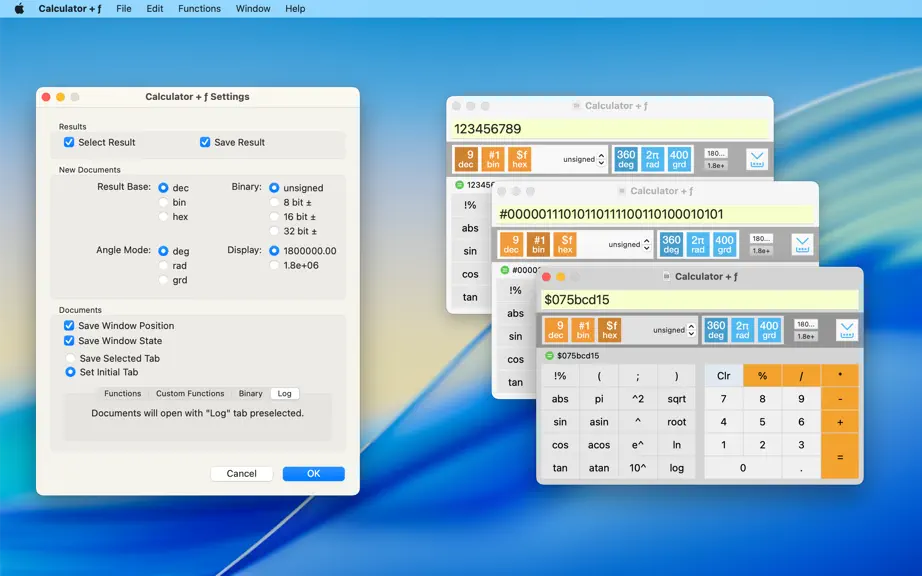Switch front calculator to 2π rad mode

pyautogui.click(x=742, y=330)
